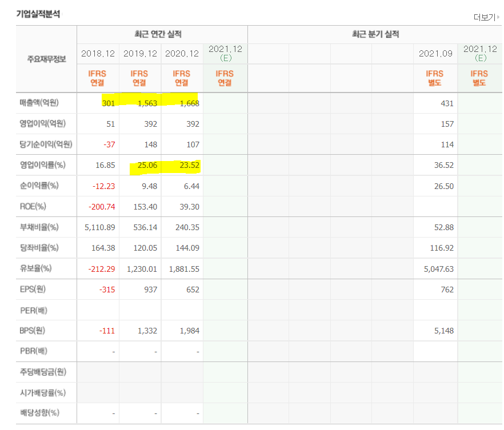This screenshot has width=504, height=430.
Task: Click the 영업이익(억원) row label
Action: pyautogui.click(x=43, y=124)
